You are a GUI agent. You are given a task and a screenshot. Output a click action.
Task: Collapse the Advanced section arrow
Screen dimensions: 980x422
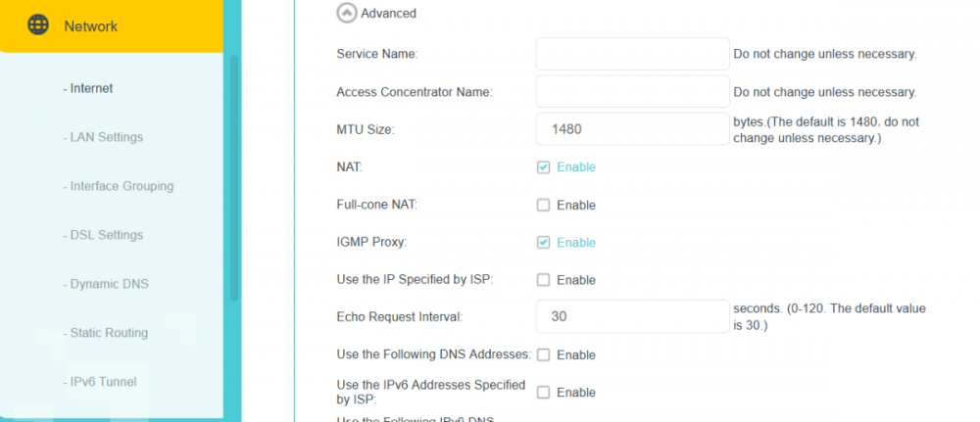pos(346,13)
